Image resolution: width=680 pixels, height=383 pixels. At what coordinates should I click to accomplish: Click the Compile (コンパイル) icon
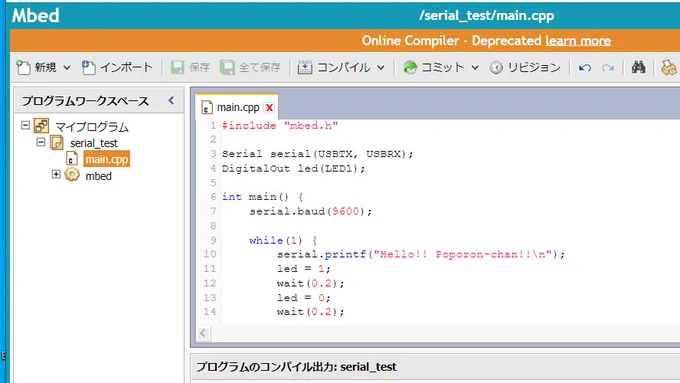point(305,67)
